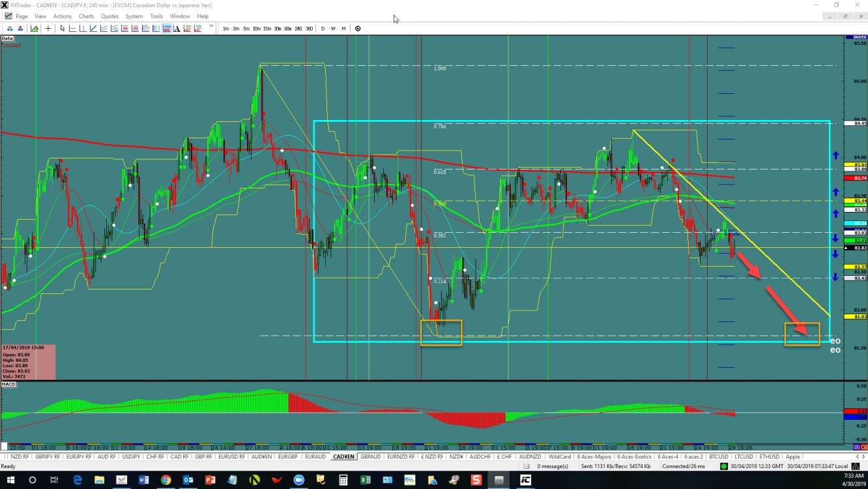Open the clock custom timeframe icon
The image size is (868, 489).
click(358, 29)
